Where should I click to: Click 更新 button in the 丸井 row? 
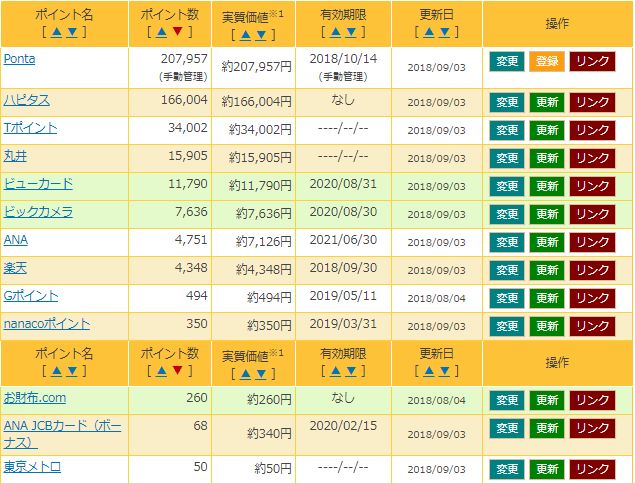tap(547, 158)
